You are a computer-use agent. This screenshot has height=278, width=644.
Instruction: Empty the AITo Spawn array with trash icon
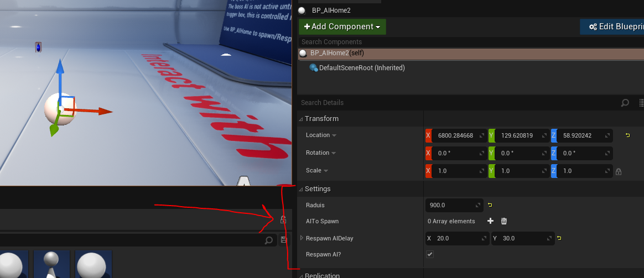504,221
